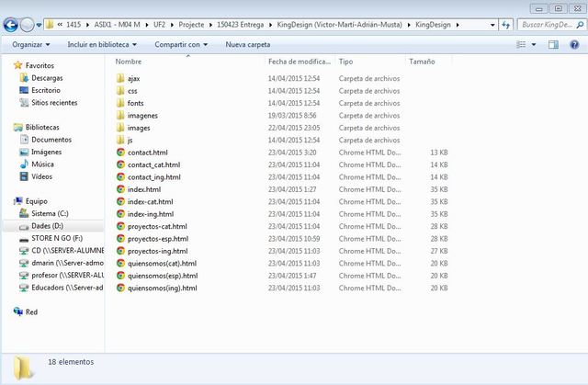The height and width of the screenshot is (385, 588).
Task: Click the Nueva carpeta button
Action: point(248,45)
